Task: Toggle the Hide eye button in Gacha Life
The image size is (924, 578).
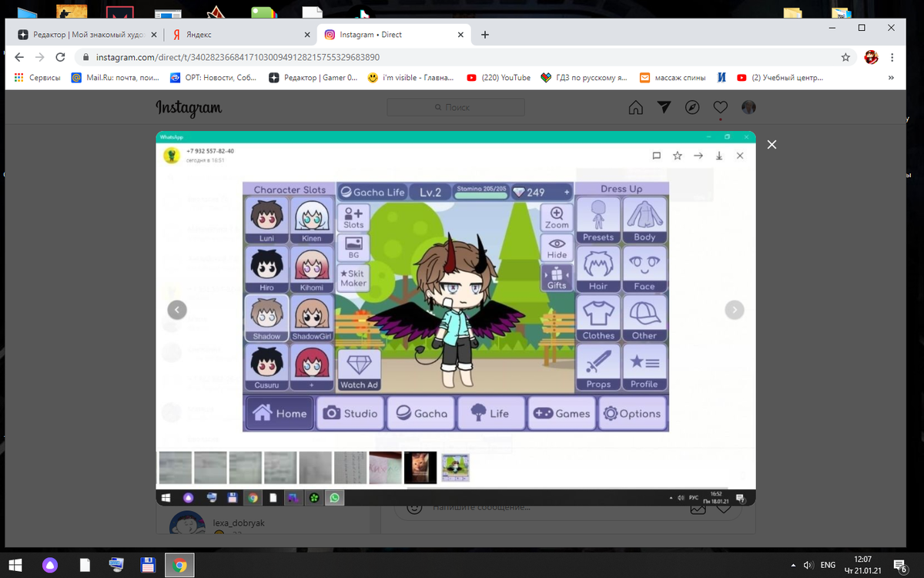Action: coord(557,247)
